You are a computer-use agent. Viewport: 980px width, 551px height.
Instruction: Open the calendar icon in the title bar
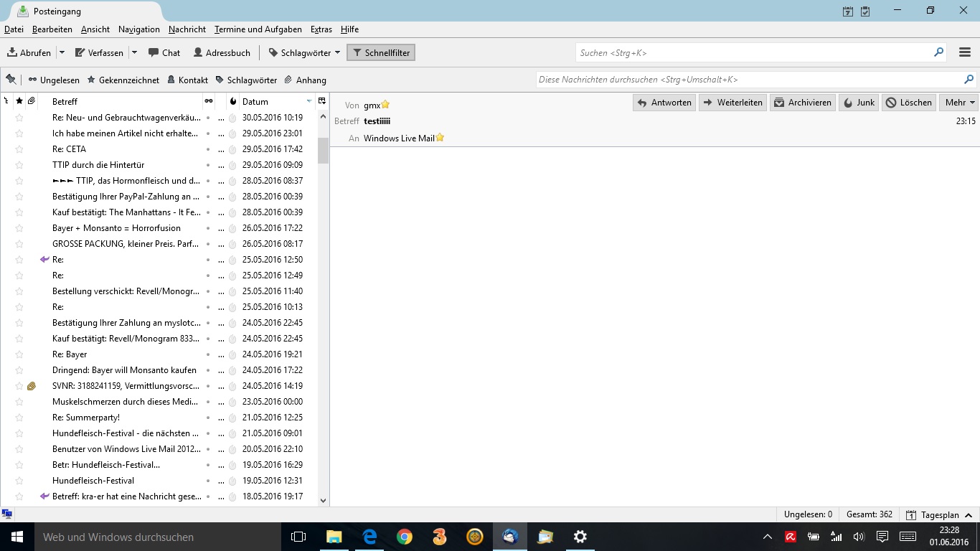point(848,11)
